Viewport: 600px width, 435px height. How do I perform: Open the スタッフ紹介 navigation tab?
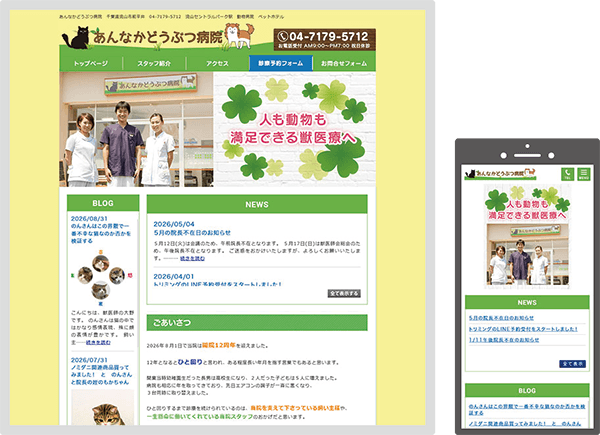pos(154,64)
